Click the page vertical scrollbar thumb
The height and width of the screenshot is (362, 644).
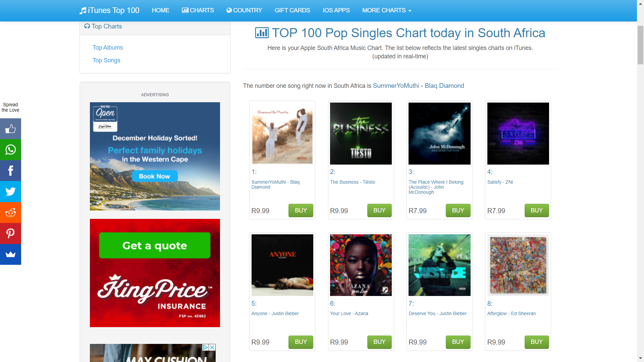(x=640, y=45)
